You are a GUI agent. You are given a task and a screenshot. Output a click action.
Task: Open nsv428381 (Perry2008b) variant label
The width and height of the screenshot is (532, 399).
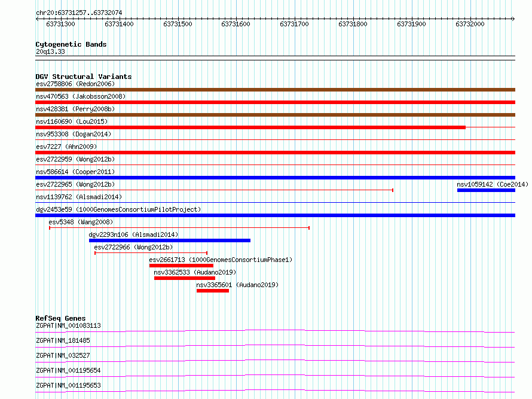75,109
